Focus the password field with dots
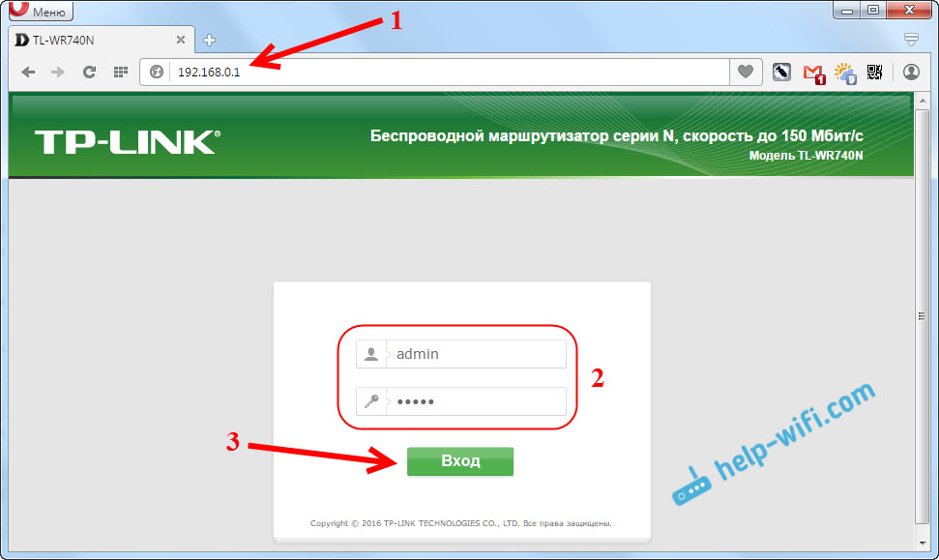The width and height of the screenshot is (939, 560). click(461, 401)
